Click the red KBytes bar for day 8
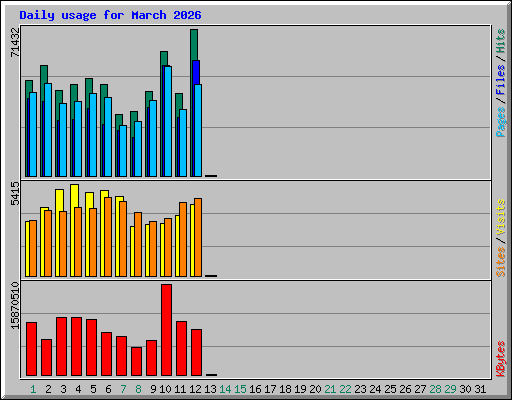The width and height of the screenshot is (512, 400). (136, 361)
